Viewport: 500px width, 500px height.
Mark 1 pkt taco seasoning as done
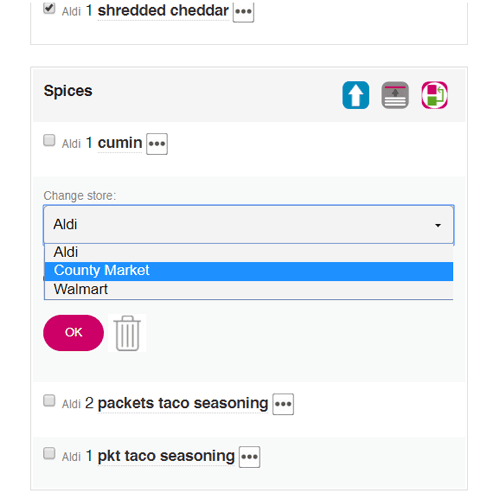coord(49,453)
